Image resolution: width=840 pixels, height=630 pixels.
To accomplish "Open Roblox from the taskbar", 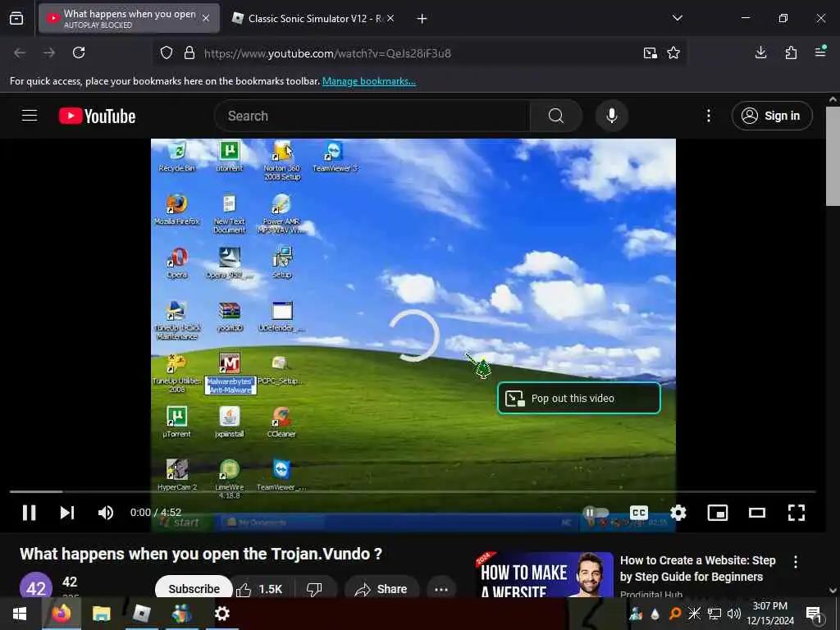I will tap(141, 614).
